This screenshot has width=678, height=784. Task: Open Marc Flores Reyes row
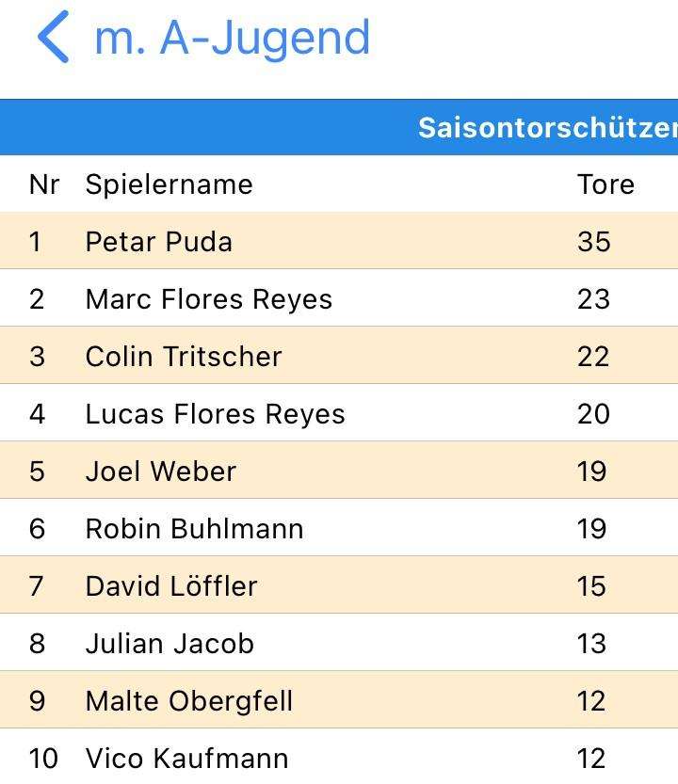point(339,298)
